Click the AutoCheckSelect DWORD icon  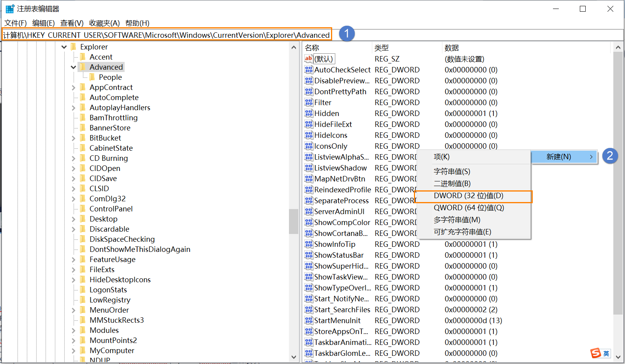[309, 70]
